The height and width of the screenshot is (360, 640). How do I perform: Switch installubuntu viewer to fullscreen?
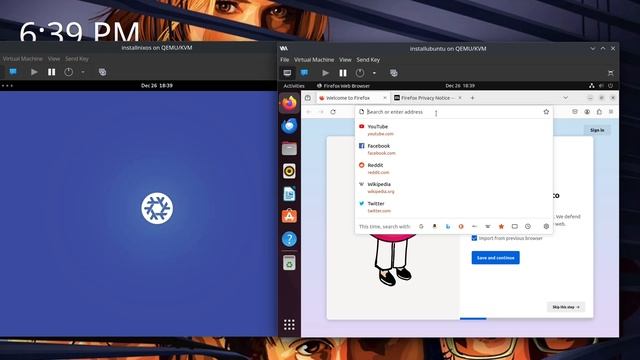pos(610,73)
